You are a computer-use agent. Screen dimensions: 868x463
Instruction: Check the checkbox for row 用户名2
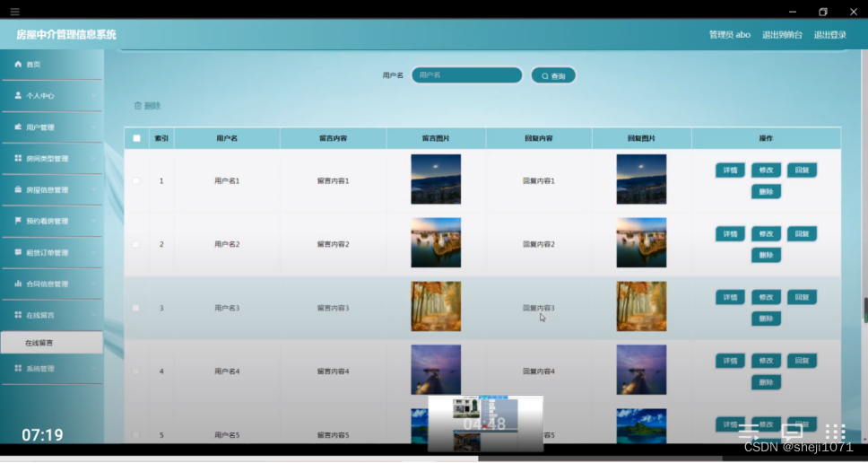tap(136, 244)
